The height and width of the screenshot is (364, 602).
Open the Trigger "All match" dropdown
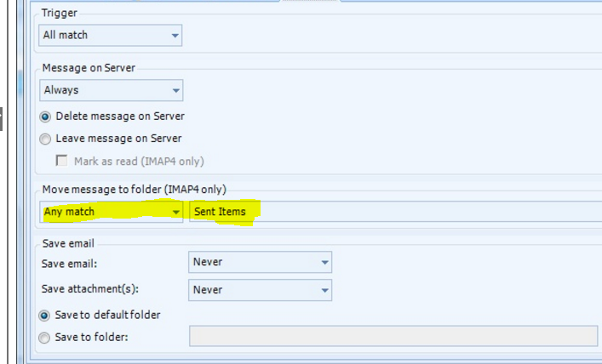111,36
